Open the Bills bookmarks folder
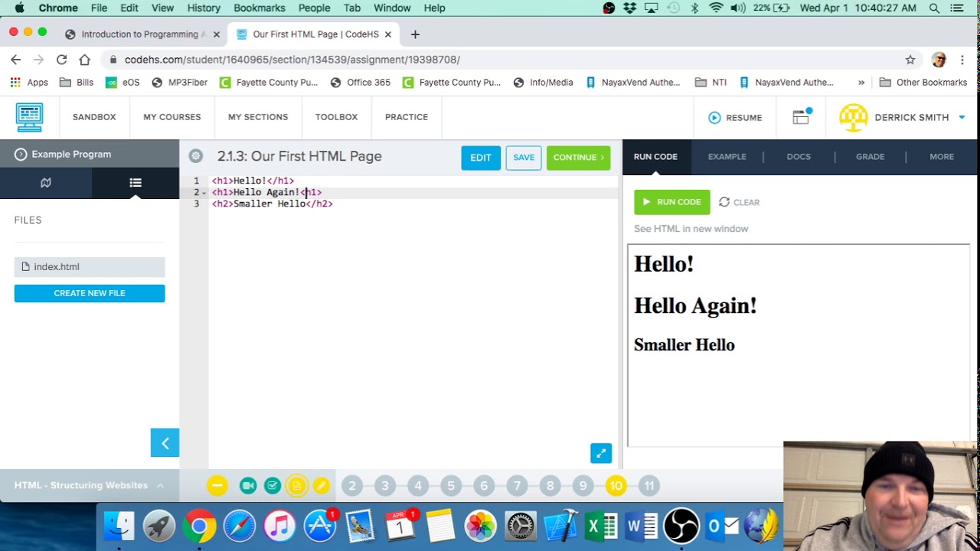The width and height of the screenshot is (980, 551). 77,83
